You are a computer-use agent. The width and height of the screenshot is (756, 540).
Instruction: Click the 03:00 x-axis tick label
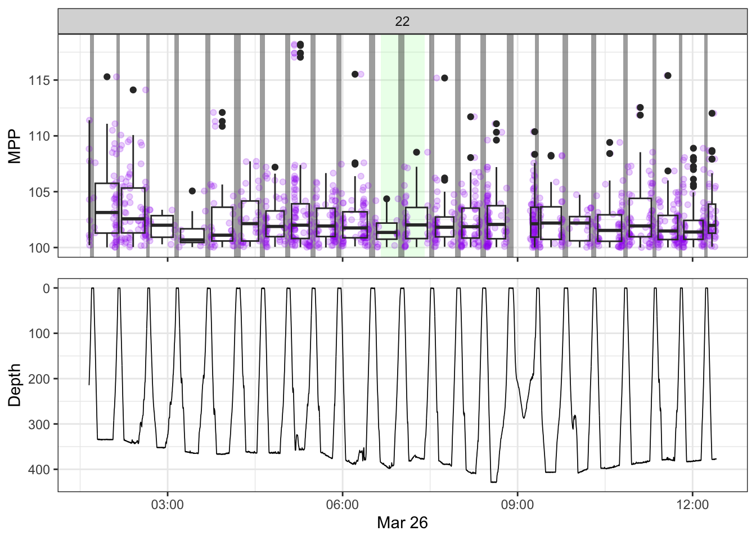[167, 505]
